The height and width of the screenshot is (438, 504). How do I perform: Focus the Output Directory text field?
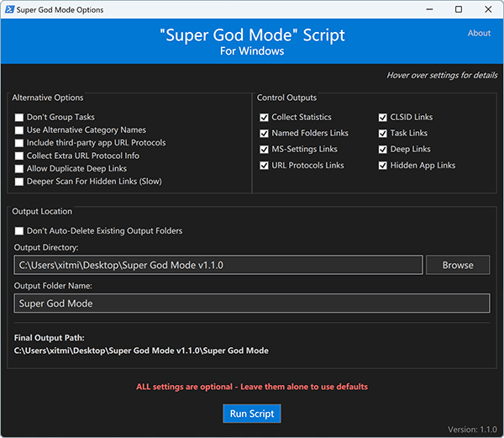[x=218, y=265]
